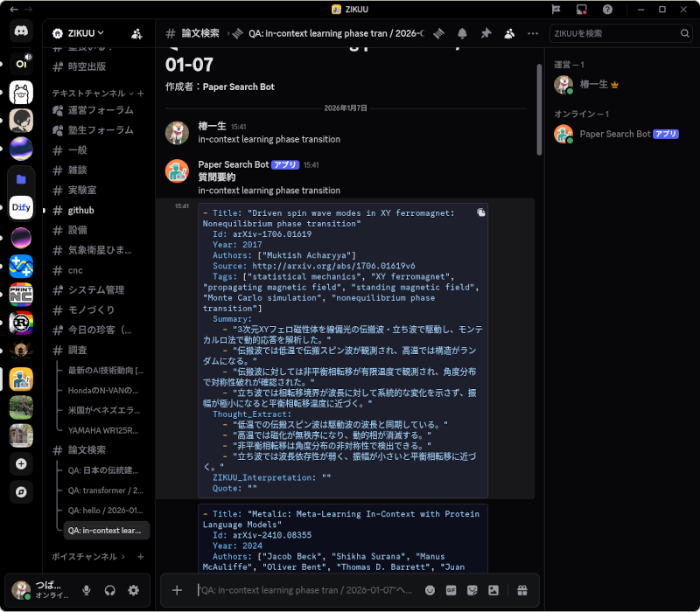
Task: Toggle microphone mute
Action: [x=87, y=590]
